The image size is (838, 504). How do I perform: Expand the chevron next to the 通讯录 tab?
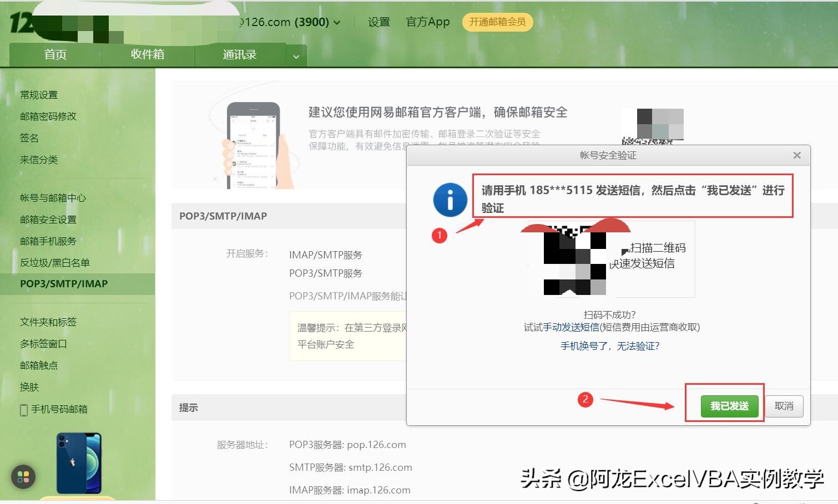click(x=296, y=55)
